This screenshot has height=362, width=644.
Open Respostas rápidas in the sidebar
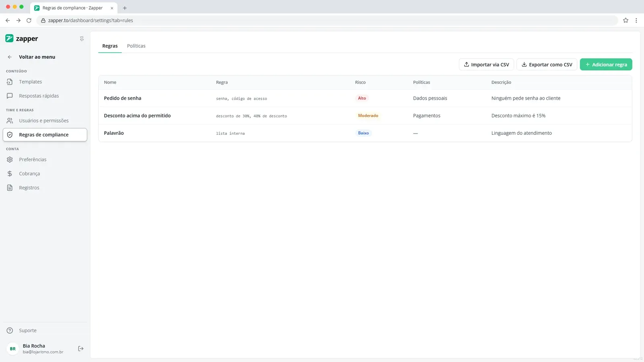tap(45, 96)
